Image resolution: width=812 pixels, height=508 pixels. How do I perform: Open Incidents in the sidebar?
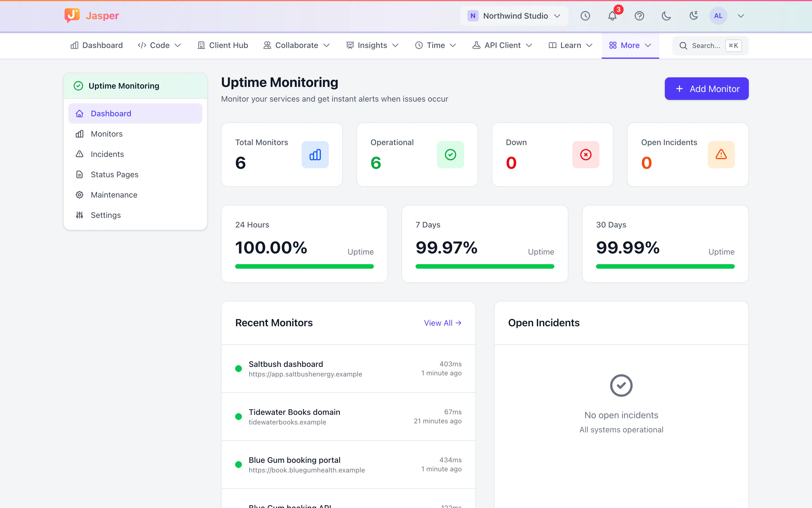point(135,154)
